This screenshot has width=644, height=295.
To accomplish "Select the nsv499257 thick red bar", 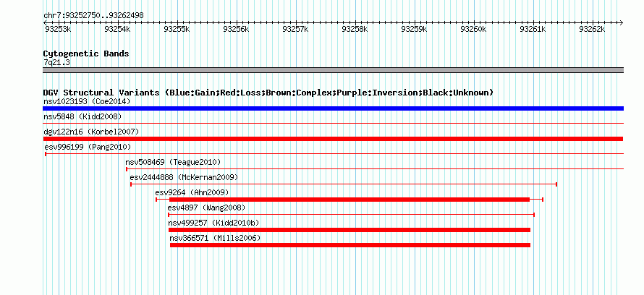I will [349, 230].
